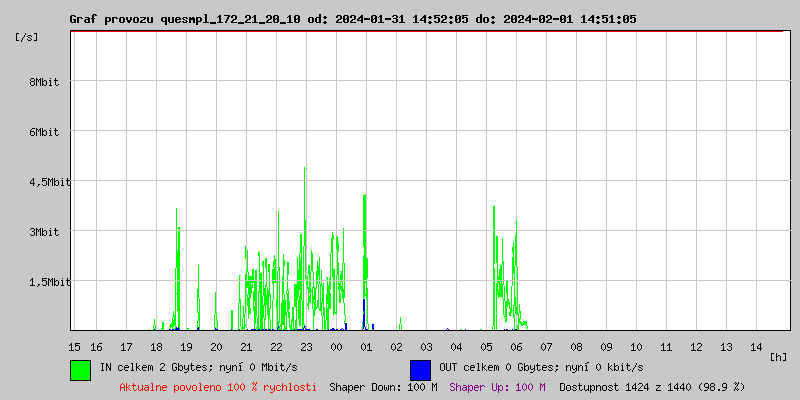Click the hour 18 marker on the time axis
The image size is (800, 400).
(156, 346)
